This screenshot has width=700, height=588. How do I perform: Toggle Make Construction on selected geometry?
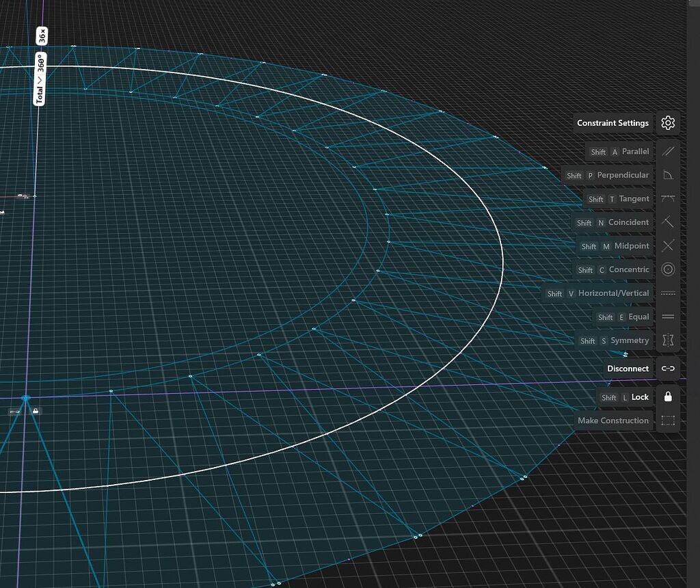[668, 420]
